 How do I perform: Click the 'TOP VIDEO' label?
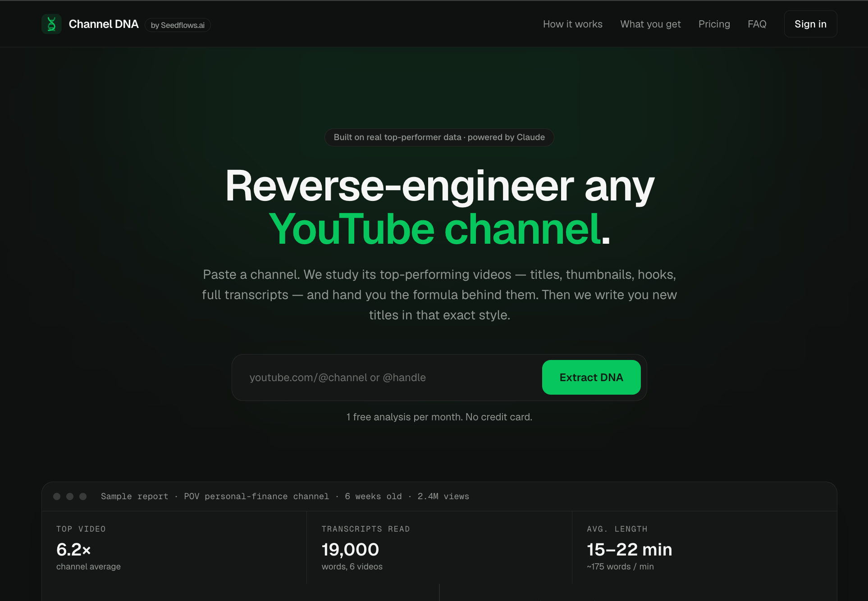pyautogui.click(x=81, y=529)
